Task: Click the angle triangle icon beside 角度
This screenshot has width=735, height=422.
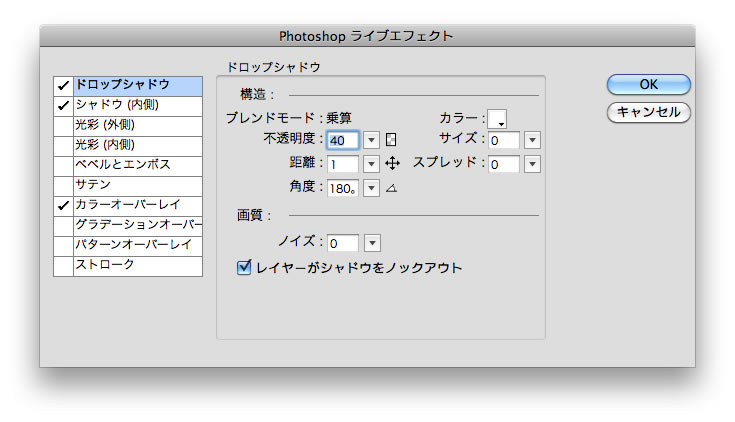Action: 392,187
